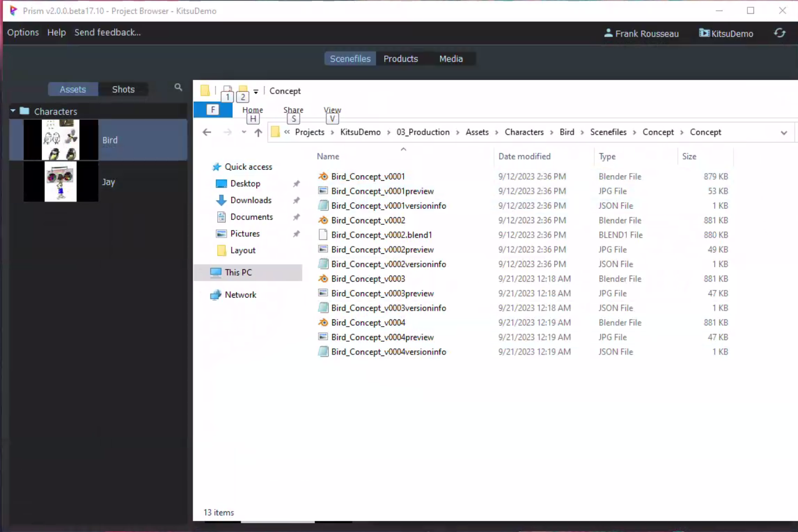Click the JSON icon of Bird_Concept_v0001versioninfo
798x532 pixels.
point(323,205)
